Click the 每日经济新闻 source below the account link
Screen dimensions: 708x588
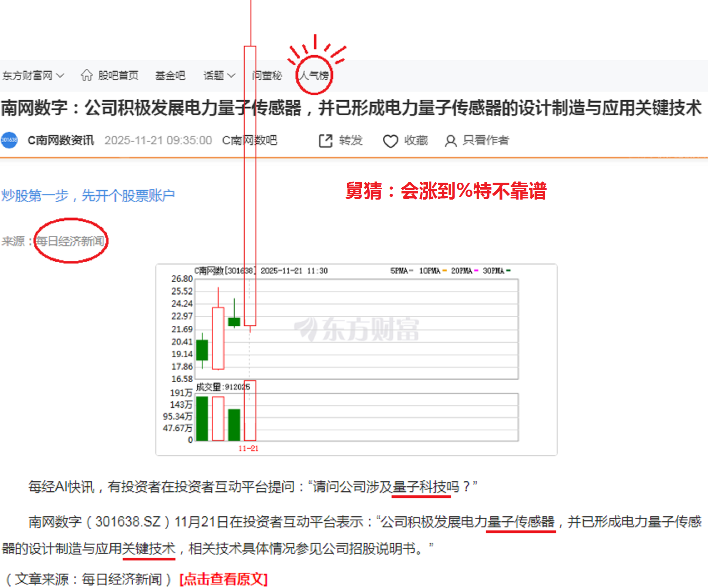[x=70, y=241]
